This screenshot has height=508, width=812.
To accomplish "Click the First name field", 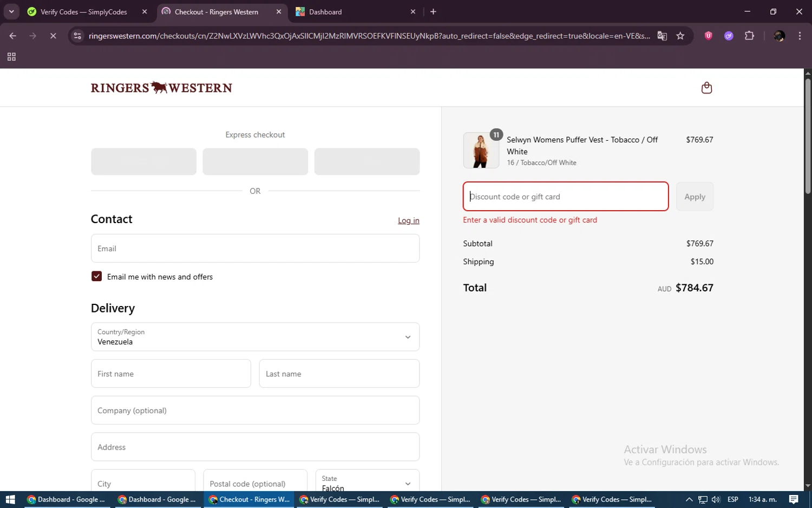I will (x=171, y=374).
